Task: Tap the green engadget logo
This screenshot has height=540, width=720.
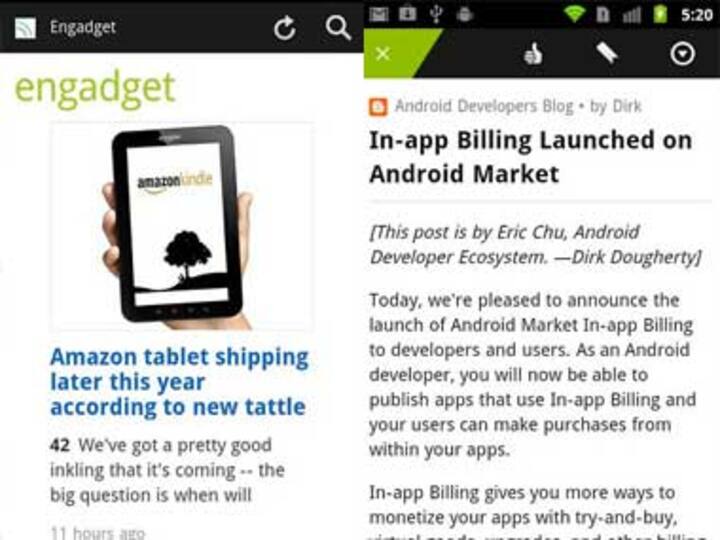Action: 95,89
